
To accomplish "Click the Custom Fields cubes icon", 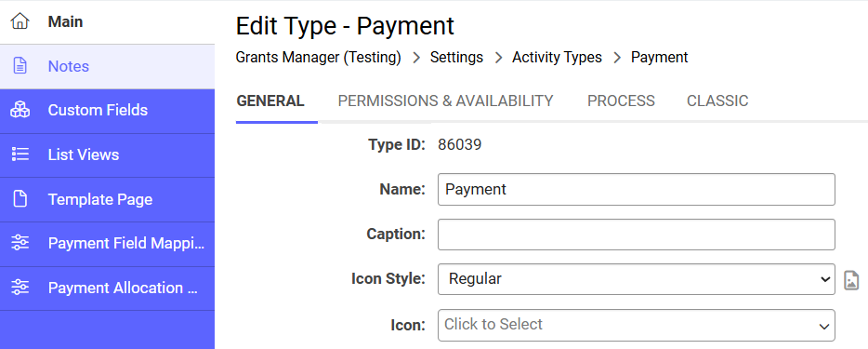I will click(20, 110).
